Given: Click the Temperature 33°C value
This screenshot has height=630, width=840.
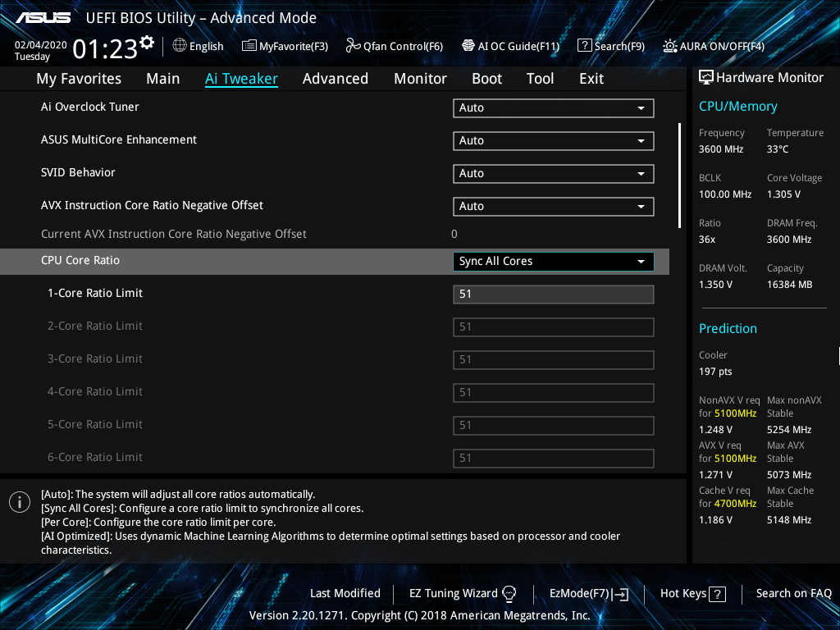Looking at the screenshot, I should (x=778, y=149).
